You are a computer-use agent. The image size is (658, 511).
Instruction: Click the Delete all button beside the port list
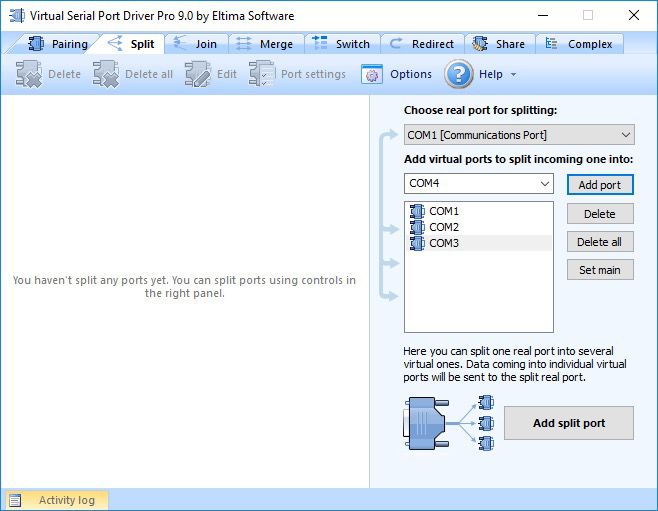tap(600, 242)
